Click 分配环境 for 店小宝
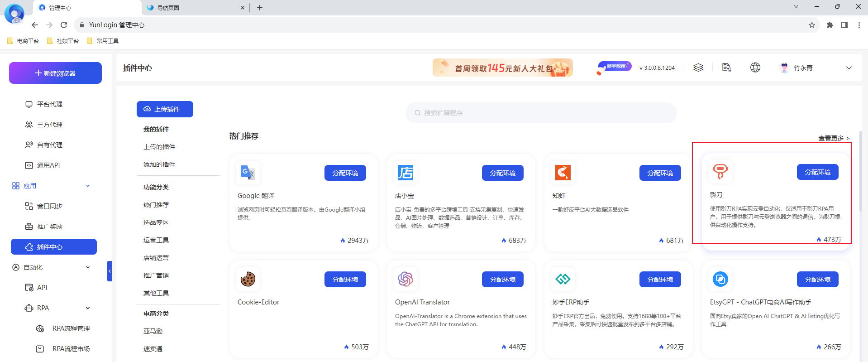This screenshot has height=362, width=868. (503, 173)
